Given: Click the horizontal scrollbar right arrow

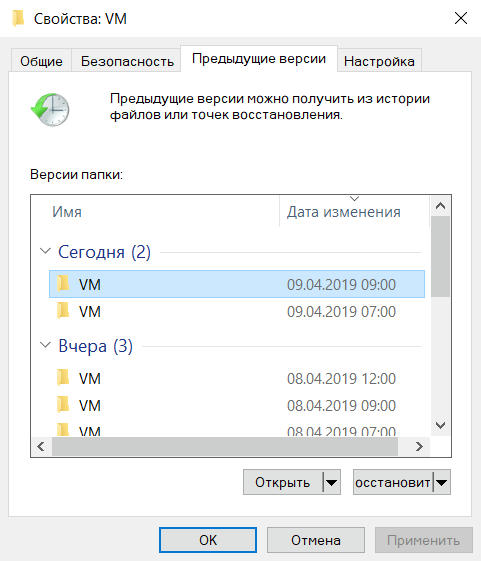Looking at the screenshot, I should [419, 447].
